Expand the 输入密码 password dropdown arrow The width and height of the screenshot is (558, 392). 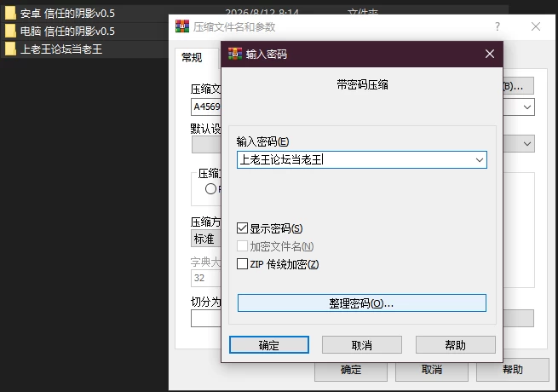[x=480, y=160]
